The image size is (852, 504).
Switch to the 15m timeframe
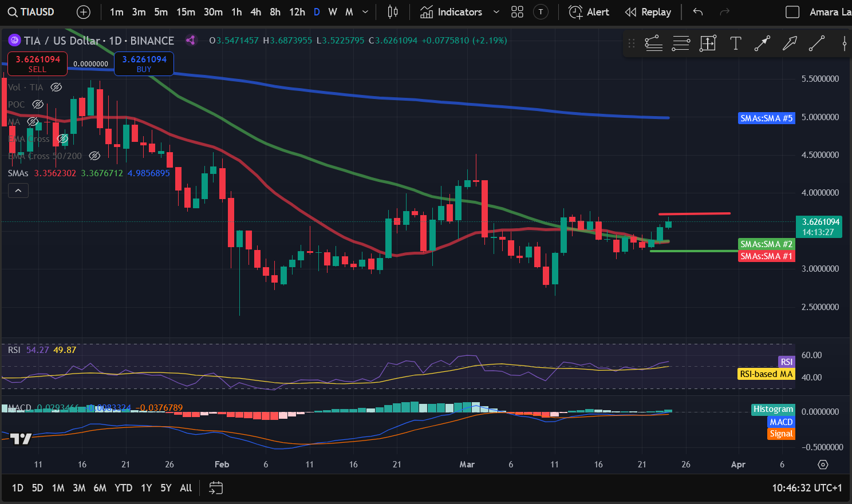click(186, 12)
